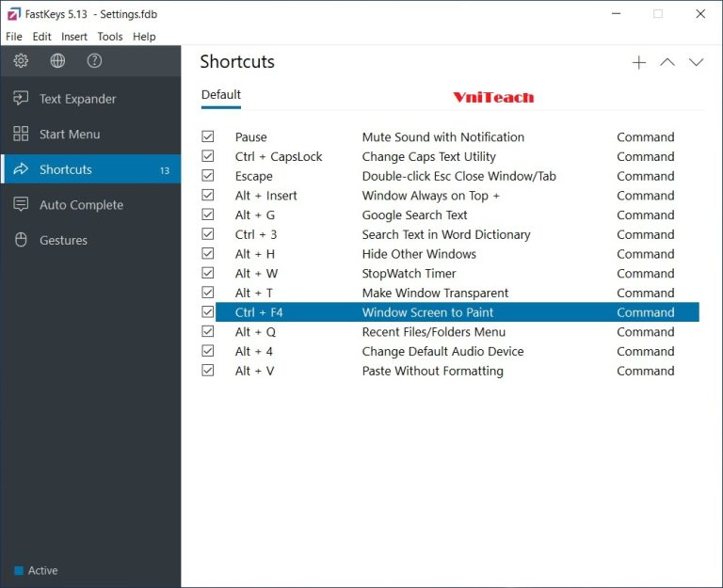Go to the Start Menu section
Image resolution: width=723 pixels, height=588 pixels.
[70, 135]
